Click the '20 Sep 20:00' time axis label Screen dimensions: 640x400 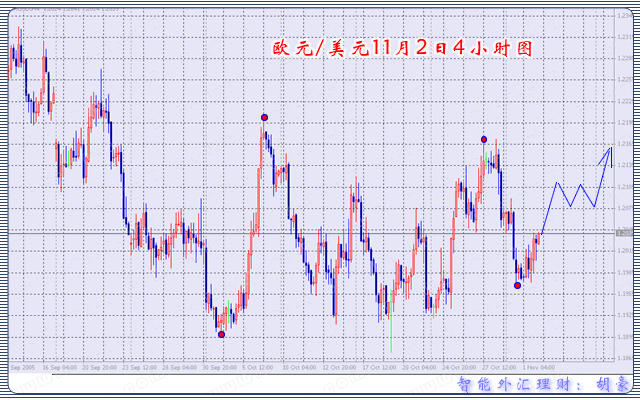pos(100,367)
